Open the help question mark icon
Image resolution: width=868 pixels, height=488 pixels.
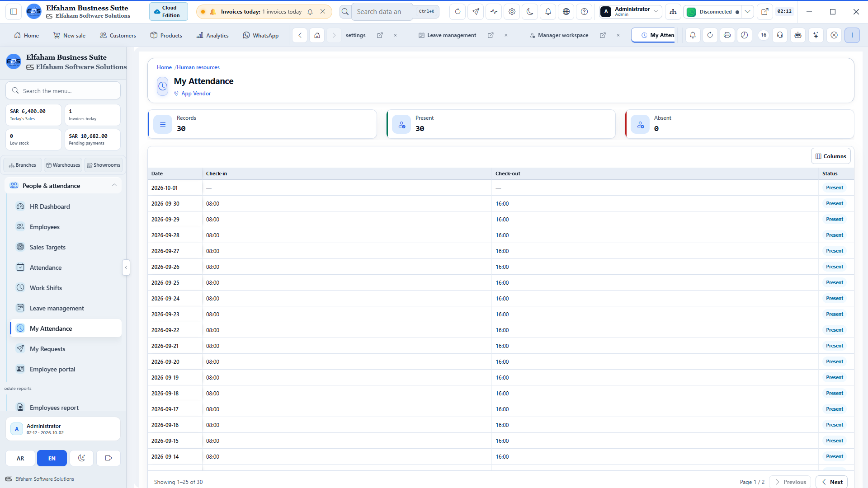click(584, 12)
